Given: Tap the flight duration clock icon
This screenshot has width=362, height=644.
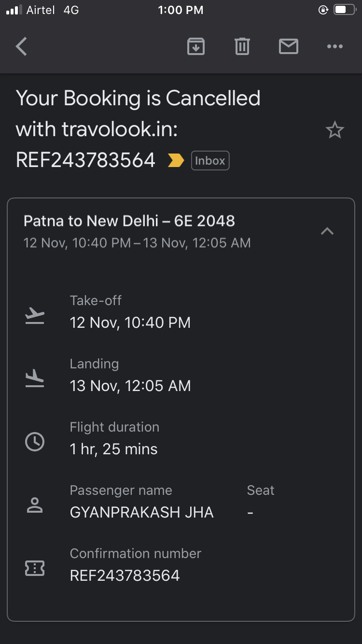Looking at the screenshot, I should click(35, 442).
